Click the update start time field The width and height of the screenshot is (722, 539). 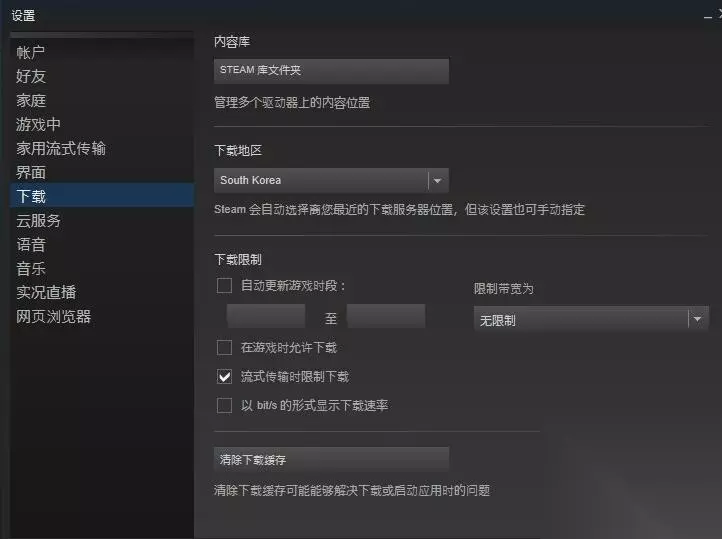click(266, 316)
